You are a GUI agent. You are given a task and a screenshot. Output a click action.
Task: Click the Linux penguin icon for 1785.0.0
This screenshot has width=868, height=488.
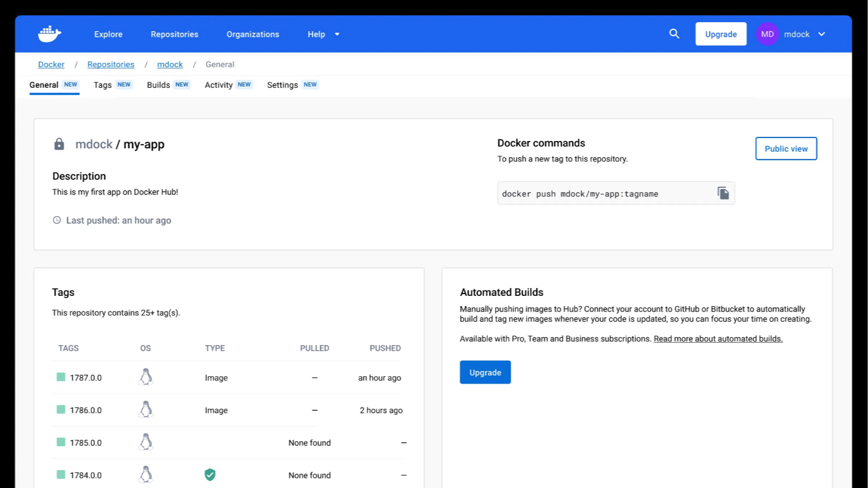(x=145, y=442)
